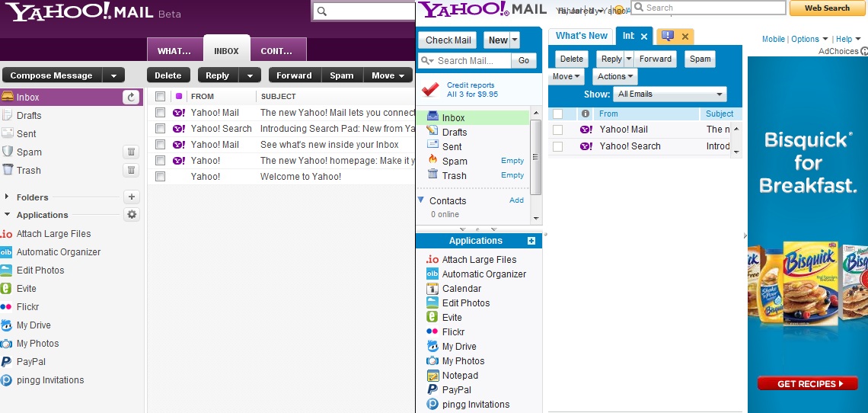Switch to the What's New classic tab

coord(581,36)
